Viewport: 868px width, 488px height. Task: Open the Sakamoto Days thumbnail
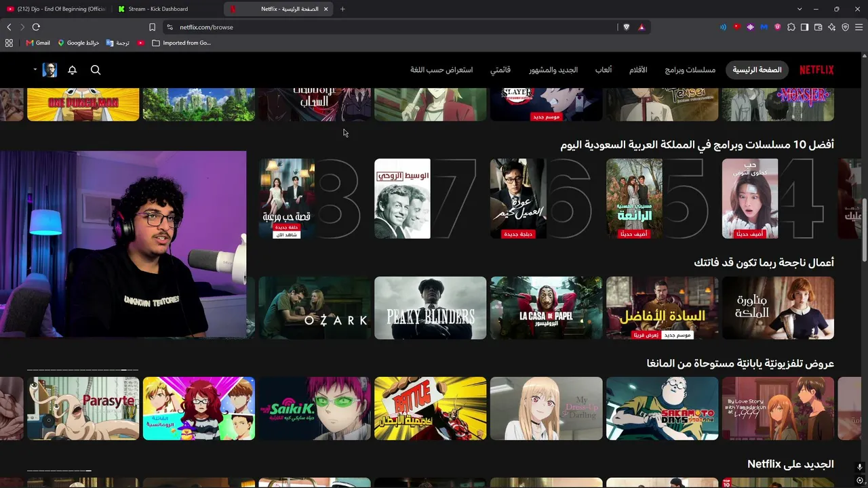tap(662, 409)
